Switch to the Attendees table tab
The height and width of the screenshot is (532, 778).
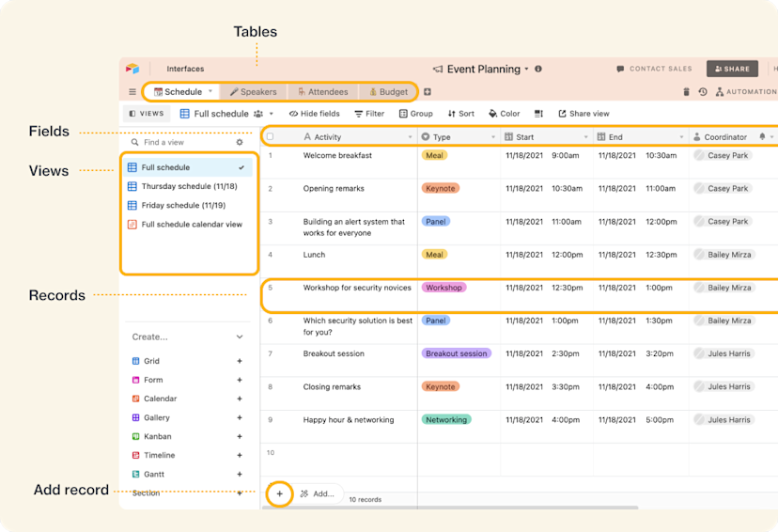click(323, 92)
